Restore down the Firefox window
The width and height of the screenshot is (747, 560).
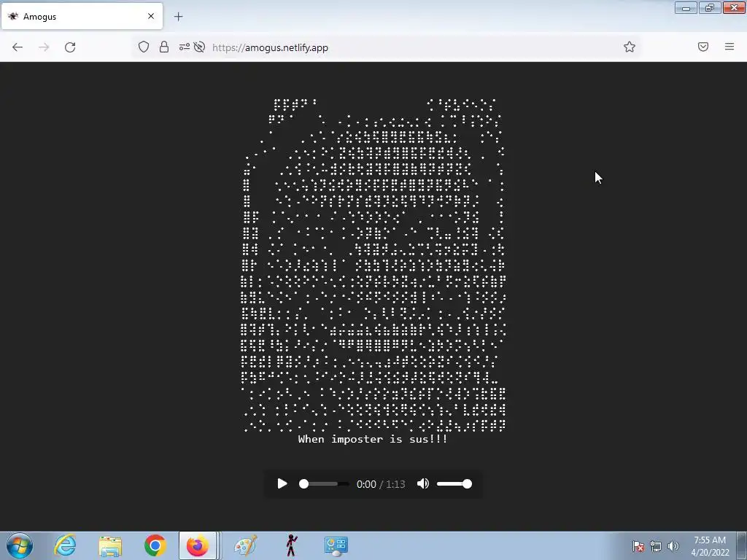click(710, 7)
